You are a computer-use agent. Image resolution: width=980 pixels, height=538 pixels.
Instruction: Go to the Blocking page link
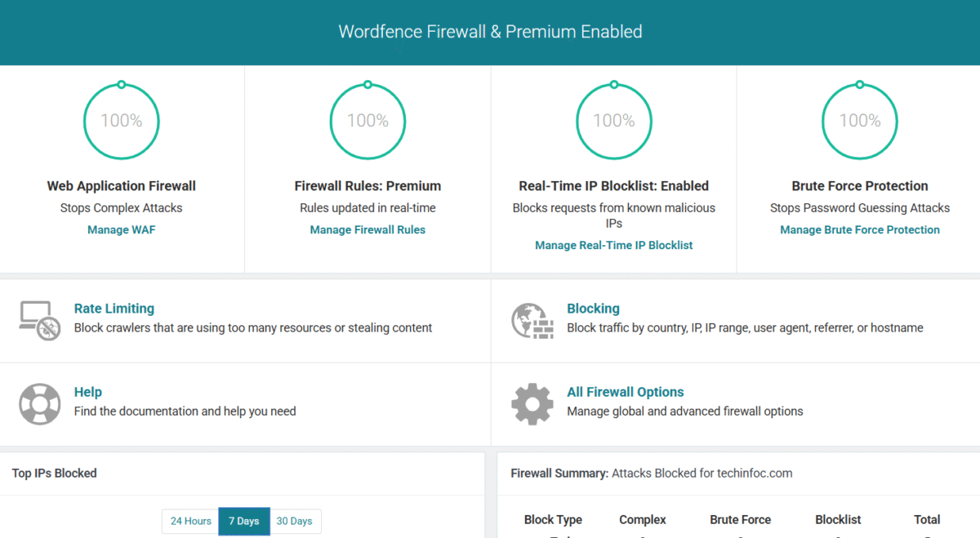click(593, 309)
